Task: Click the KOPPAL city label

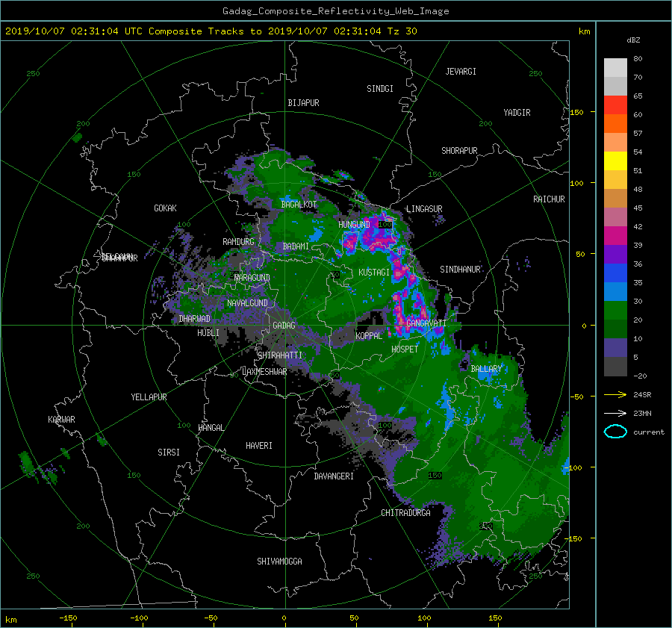Action: pyautogui.click(x=369, y=336)
